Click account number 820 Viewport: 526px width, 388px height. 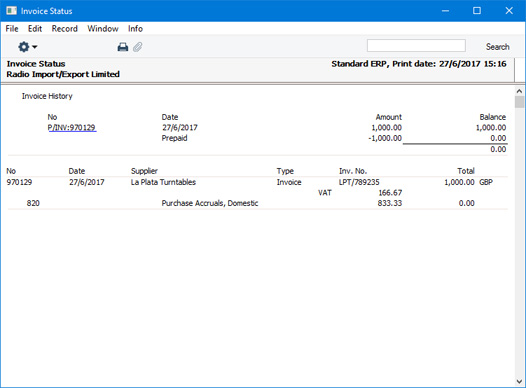click(x=33, y=203)
